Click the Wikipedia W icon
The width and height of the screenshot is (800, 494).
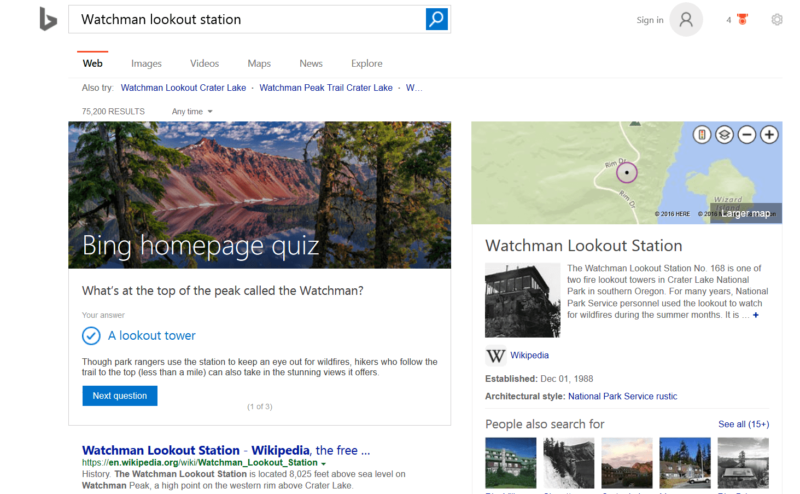[x=495, y=356]
